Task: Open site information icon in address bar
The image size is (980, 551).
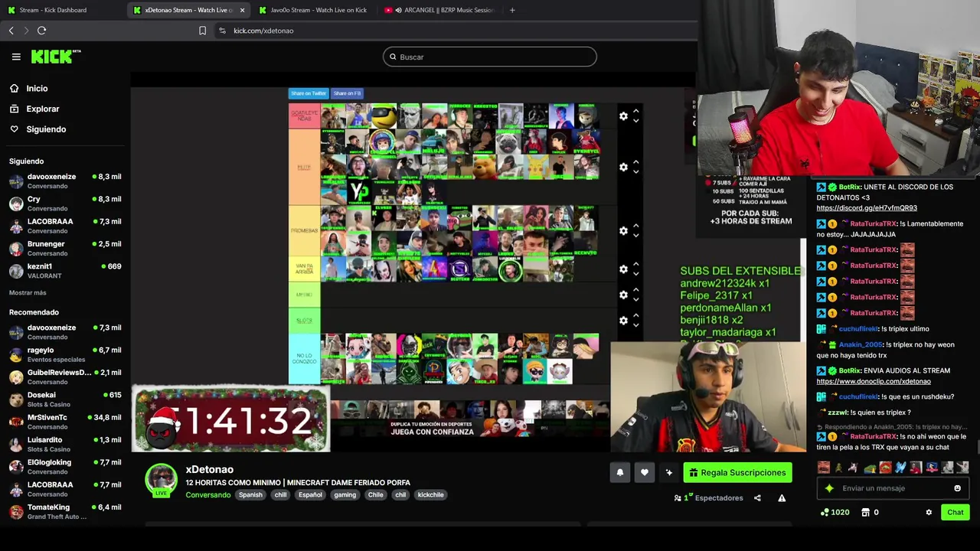Action: [x=222, y=31]
